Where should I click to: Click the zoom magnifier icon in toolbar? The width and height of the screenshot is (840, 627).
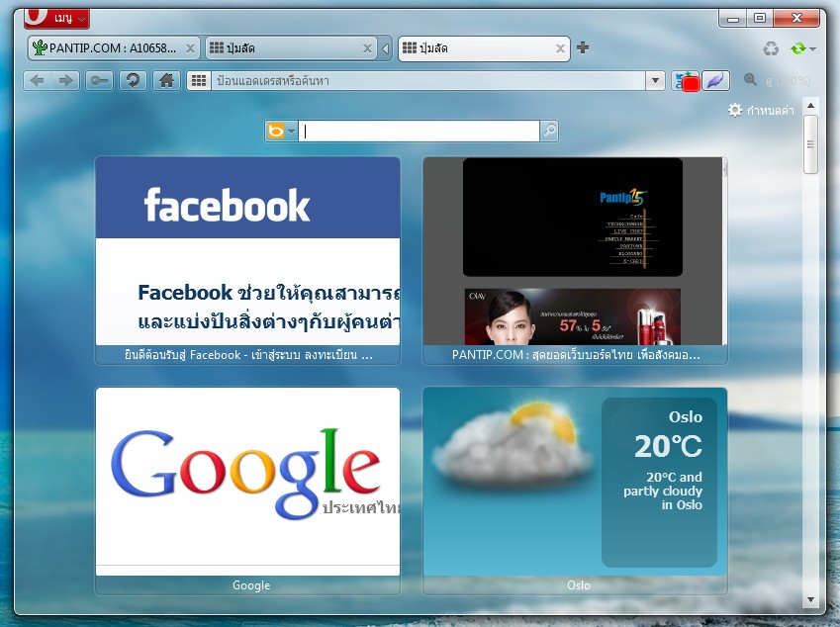[x=750, y=80]
